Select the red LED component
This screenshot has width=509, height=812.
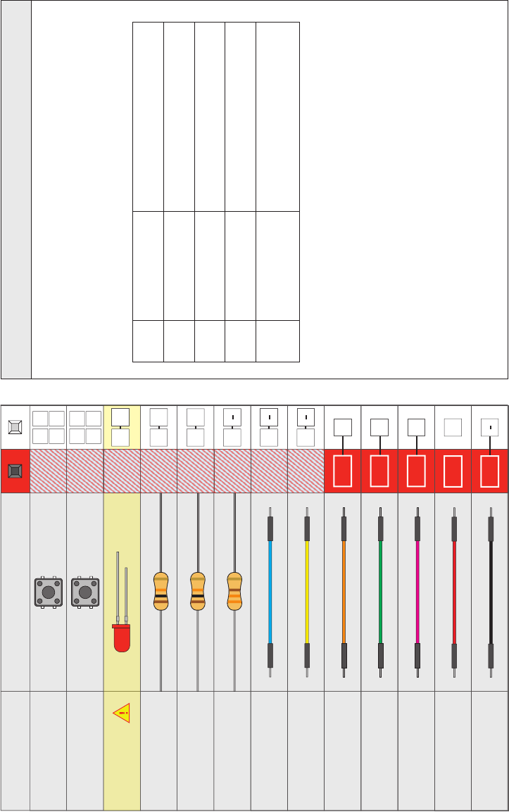121,602
